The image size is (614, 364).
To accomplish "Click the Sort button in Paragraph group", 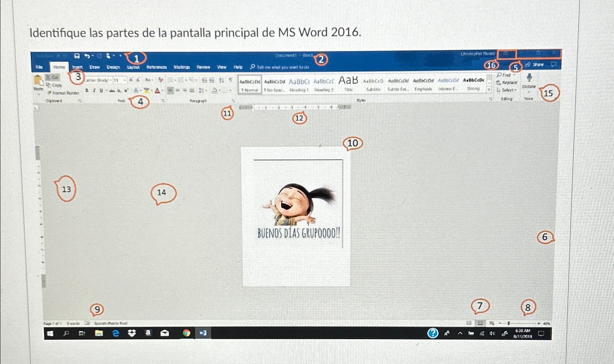I will point(221,80).
